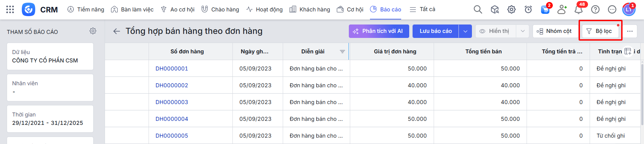Open the notifications bell icon
This screenshot has width=644, height=144.
pyautogui.click(x=578, y=9)
